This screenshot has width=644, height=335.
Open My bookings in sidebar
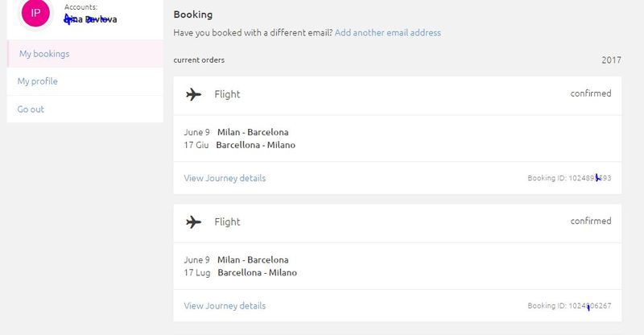click(x=44, y=54)
